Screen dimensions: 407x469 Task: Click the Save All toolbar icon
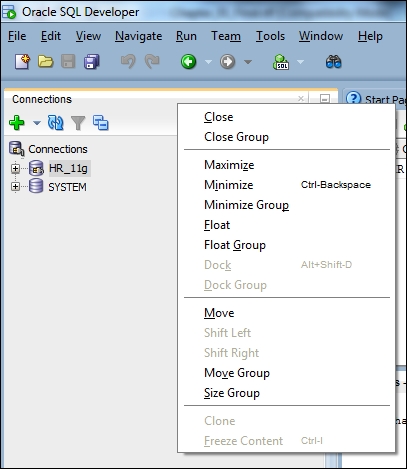(x=92, y=62)
